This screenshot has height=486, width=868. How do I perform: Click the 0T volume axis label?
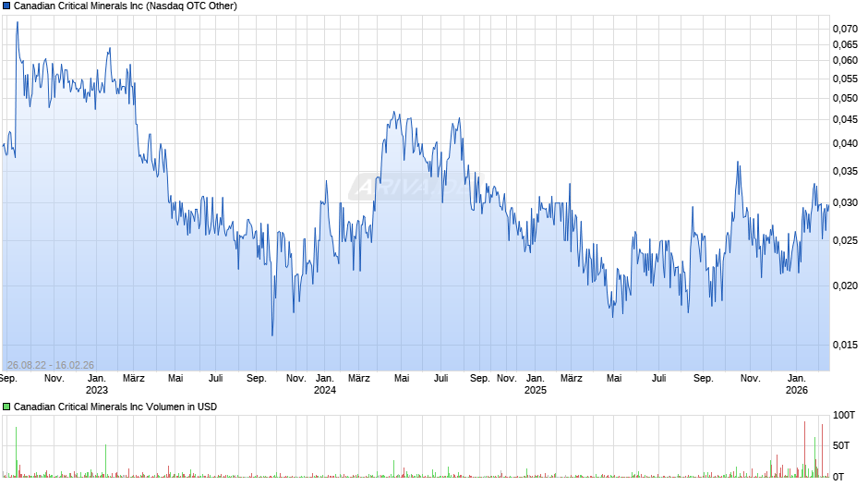(838, 477)
